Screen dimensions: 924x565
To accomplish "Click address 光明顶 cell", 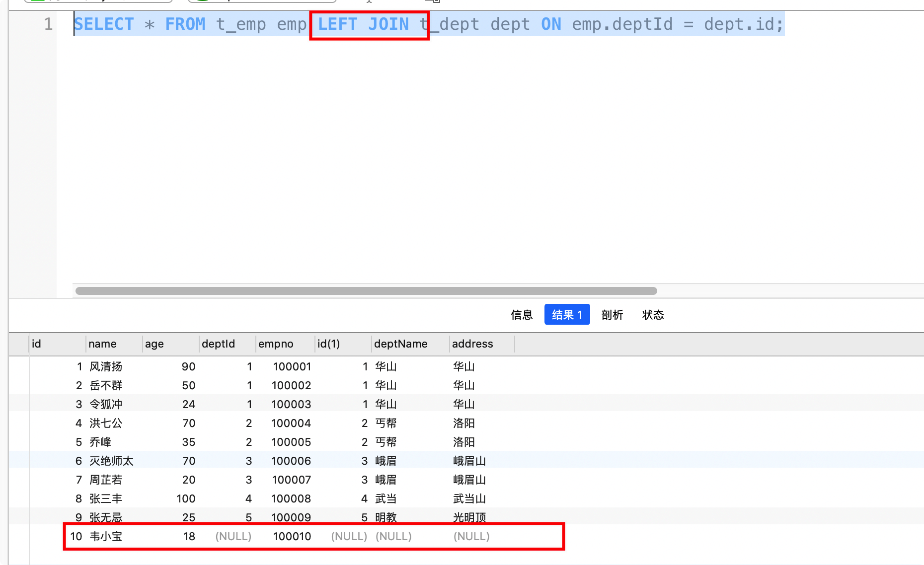I will pos(469,517).
